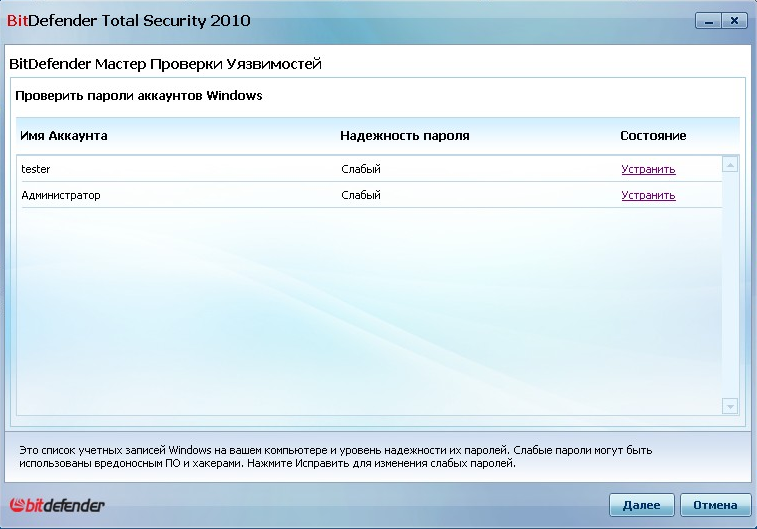Image resolution: width=757 pixels, height=529 pixels.
Task: Click Слабый strength value for tester
Action: coord(361,169)
